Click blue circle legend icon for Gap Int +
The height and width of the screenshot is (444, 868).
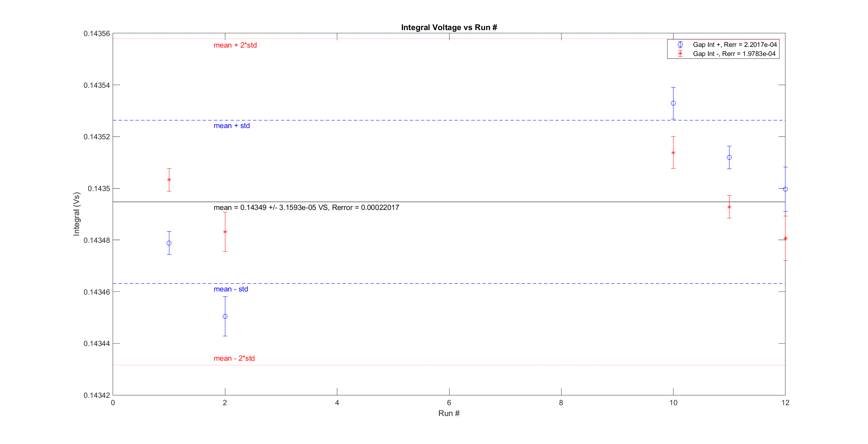point(680,45)
